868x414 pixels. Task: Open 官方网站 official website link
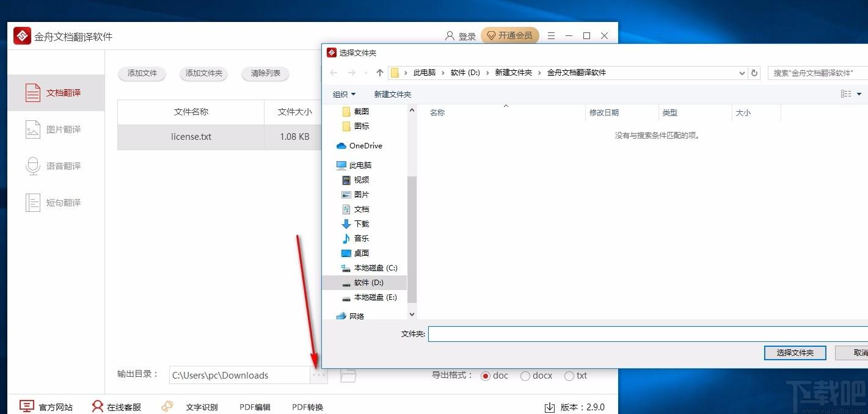(46, 407)
